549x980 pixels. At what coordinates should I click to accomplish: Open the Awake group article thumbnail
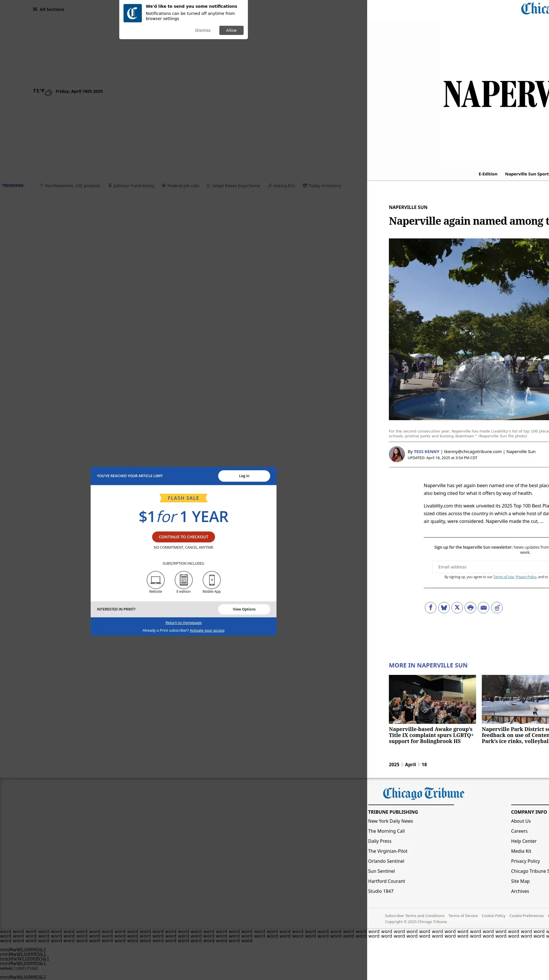[x=432, y=699]
